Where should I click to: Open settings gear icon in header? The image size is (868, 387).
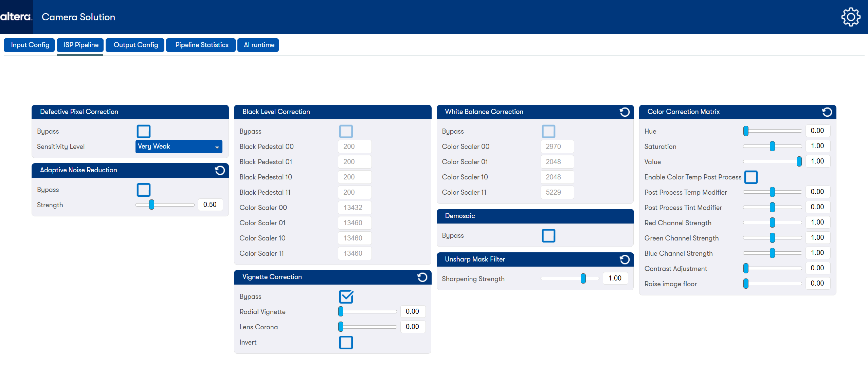851,17
